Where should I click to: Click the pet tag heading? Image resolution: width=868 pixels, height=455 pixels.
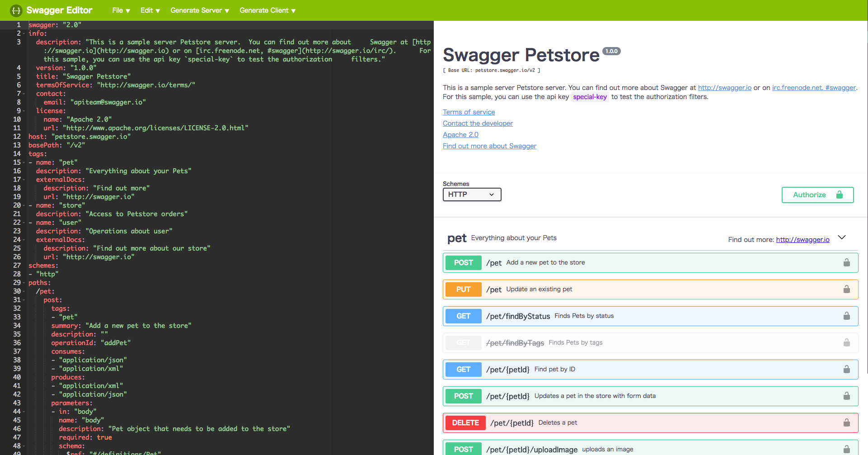coord(457,238)
